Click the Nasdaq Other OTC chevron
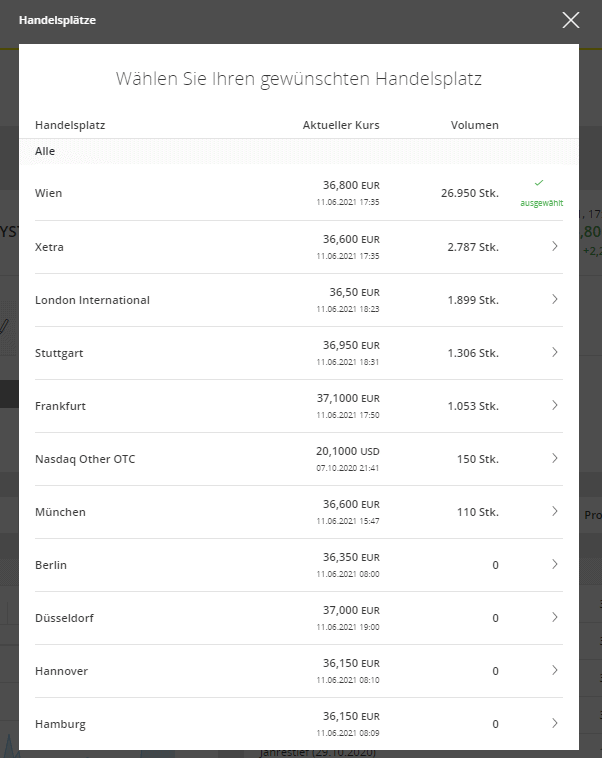 tap(555, 458)
